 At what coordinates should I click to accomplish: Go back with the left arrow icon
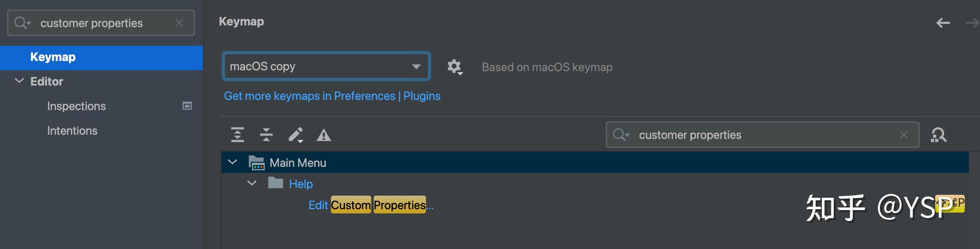(x=943, y=23)
